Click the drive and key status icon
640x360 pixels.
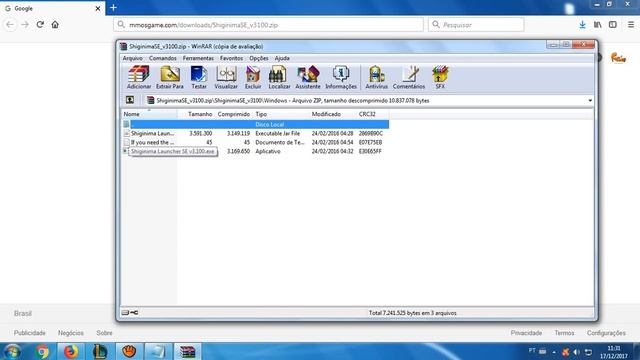(130, 313)
